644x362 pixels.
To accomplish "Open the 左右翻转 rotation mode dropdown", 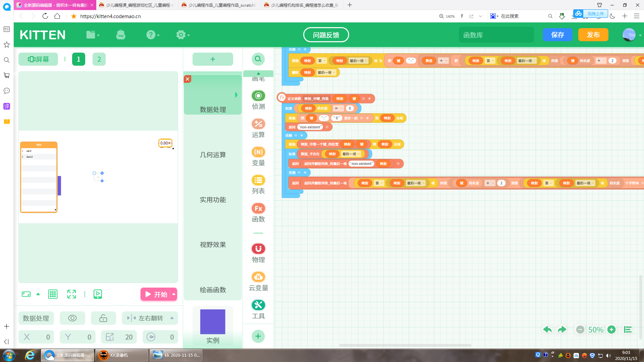I will point(150,318).
